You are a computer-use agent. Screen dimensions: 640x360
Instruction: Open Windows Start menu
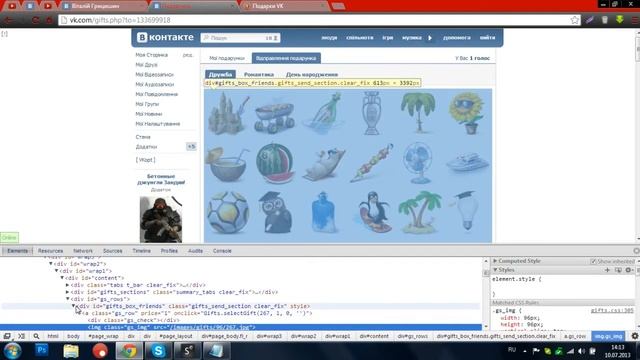coord(12,351)
